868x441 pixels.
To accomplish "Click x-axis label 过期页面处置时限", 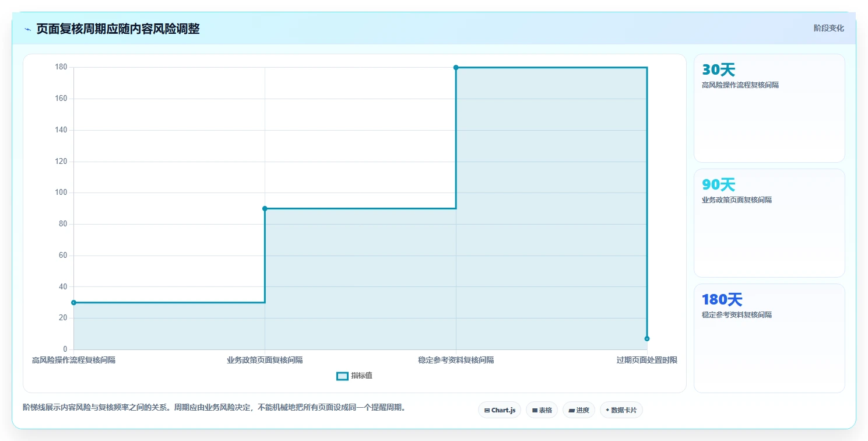I will point(647,360).
